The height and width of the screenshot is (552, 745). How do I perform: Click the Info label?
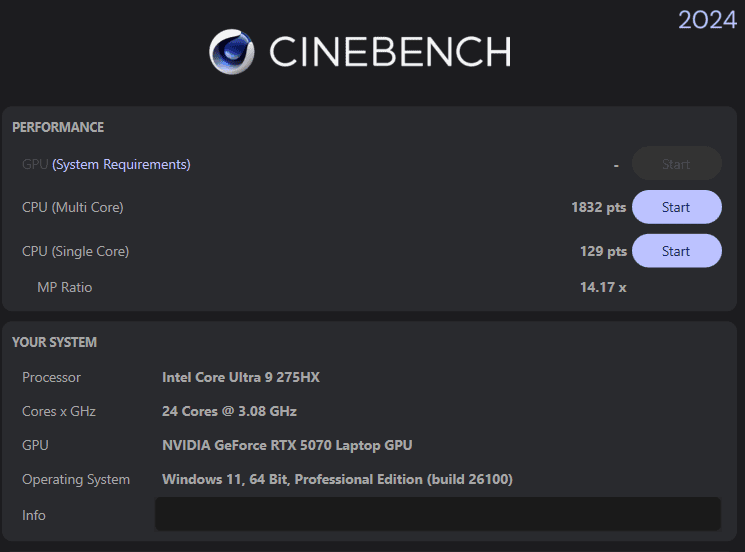click(x=34, y=515)
